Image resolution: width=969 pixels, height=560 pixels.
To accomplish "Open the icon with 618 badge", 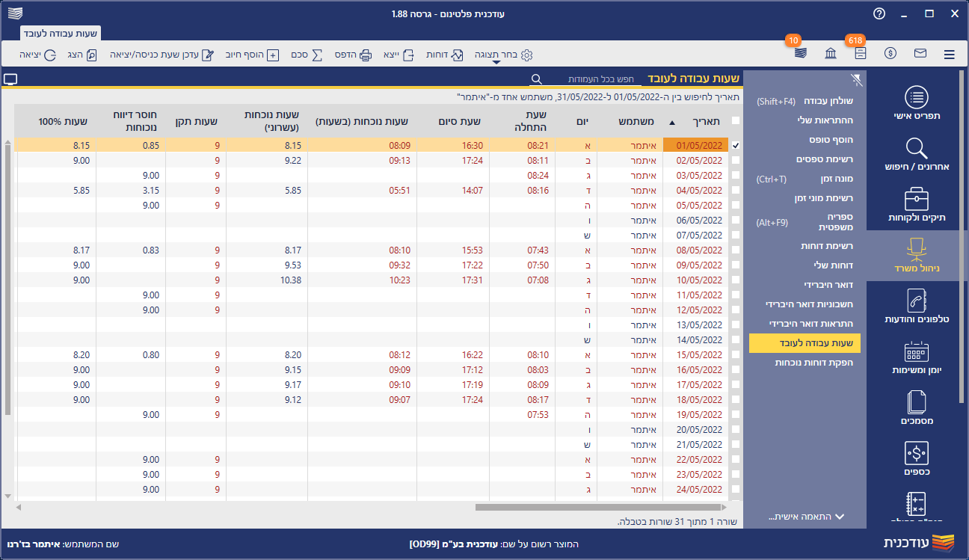I will click(861, 54).
